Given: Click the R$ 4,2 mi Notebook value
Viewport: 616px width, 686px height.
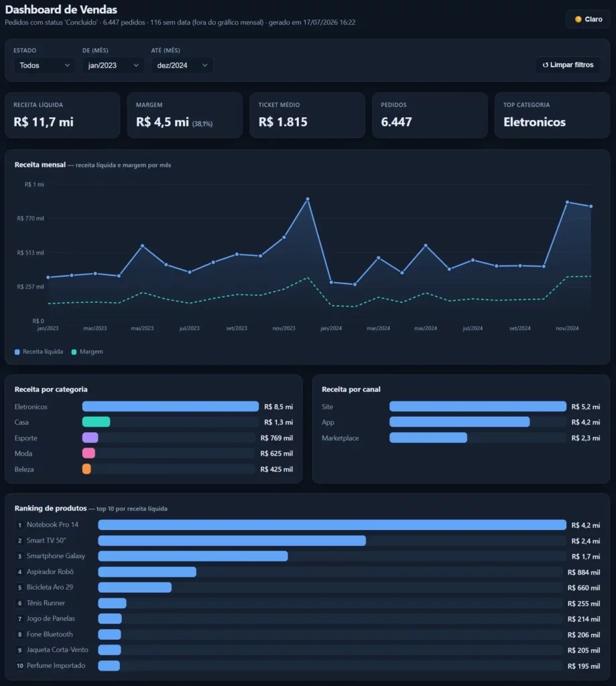Looking at the screenshot, I should pos(586,525).
